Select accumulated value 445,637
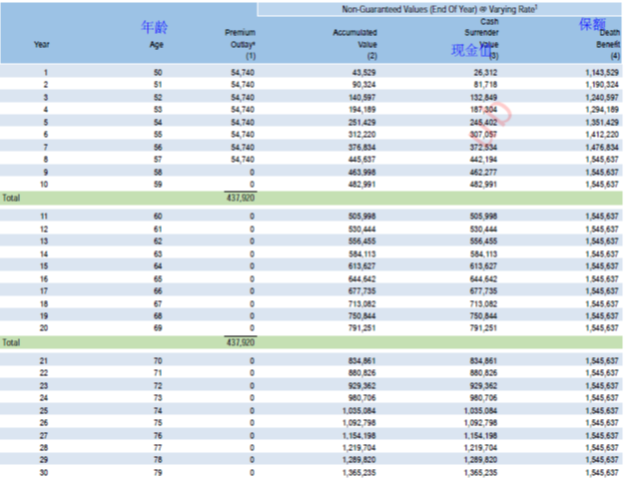 [x=362, y=159]
